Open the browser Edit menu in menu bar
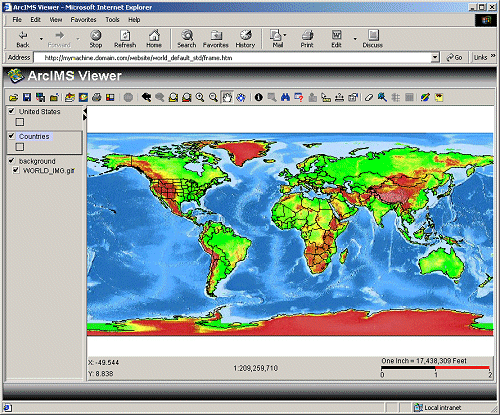Screen dimensions: 500x415 coord(35,20)
